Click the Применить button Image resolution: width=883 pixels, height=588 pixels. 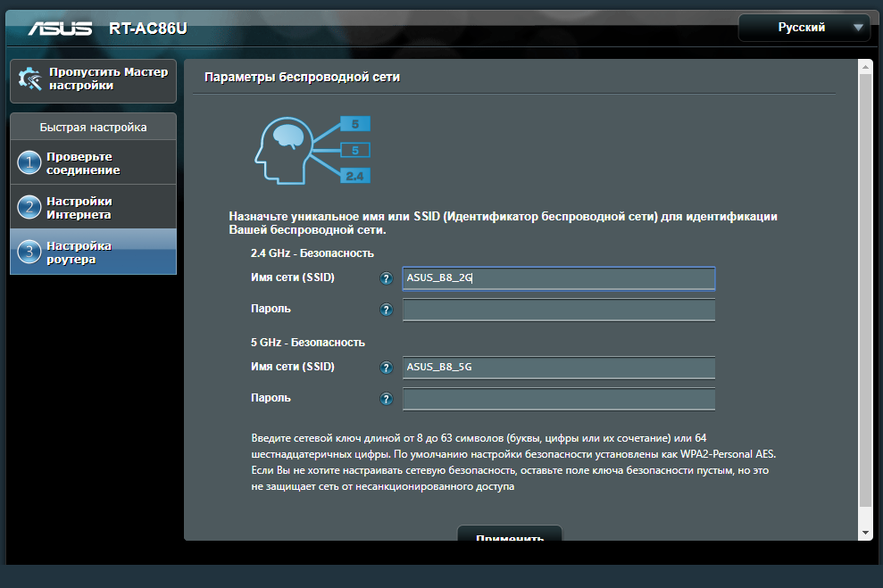pos(510,534)
